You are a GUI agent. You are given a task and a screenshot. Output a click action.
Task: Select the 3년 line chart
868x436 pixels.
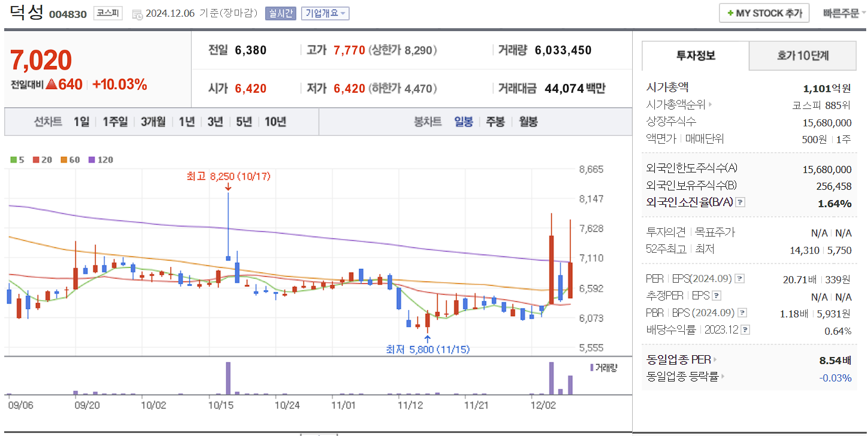(215, 122)
